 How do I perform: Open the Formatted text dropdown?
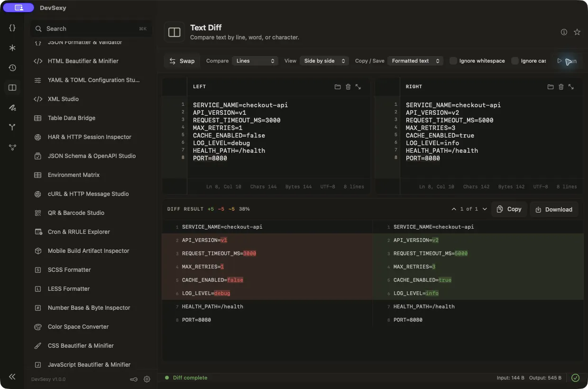point(415,61)
